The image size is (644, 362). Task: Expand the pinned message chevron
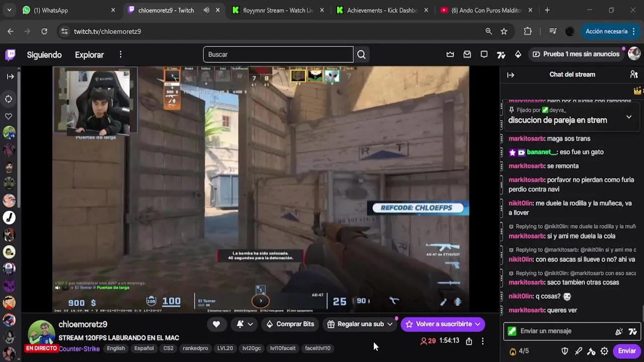pos(629,117)
